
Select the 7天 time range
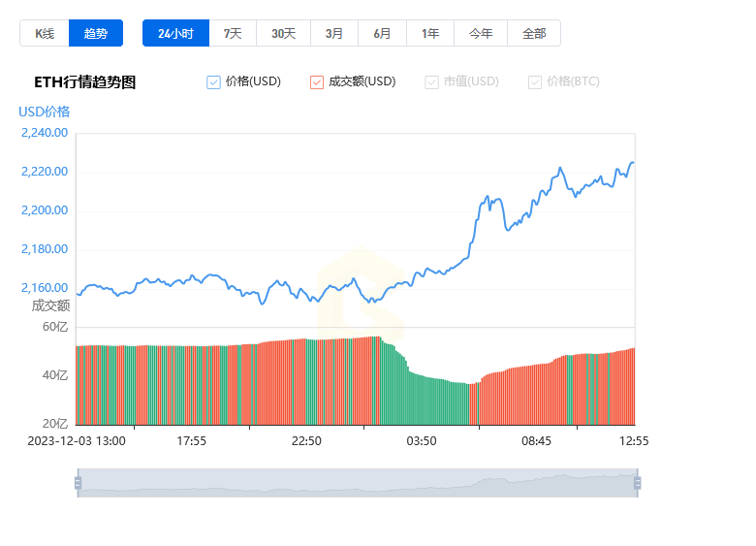coord(233,33)
